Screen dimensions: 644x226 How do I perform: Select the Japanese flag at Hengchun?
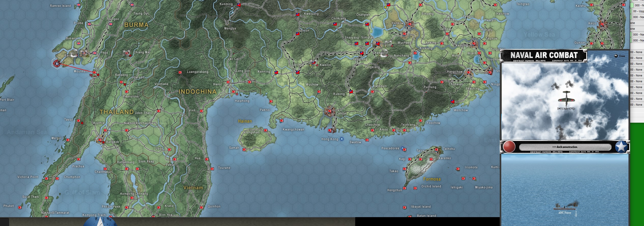point(405,188)
